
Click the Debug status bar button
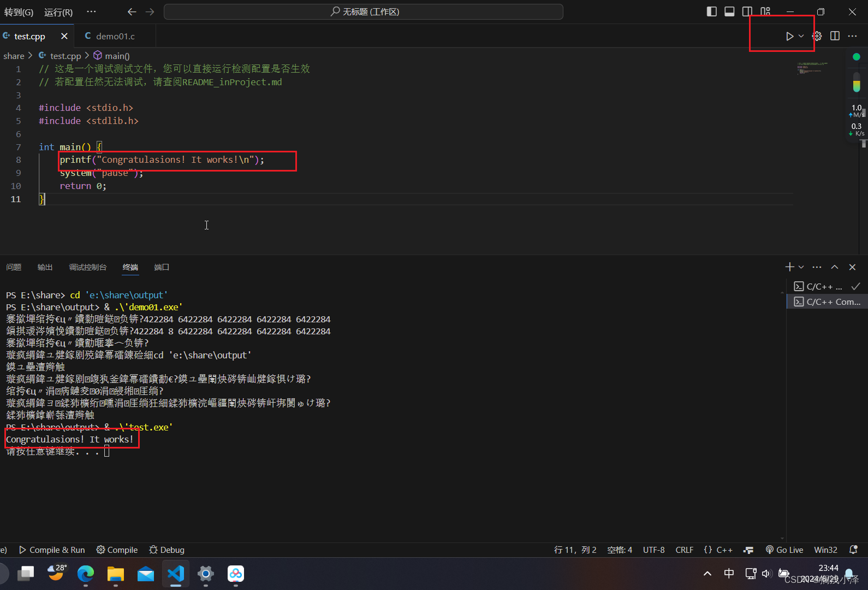click(167, 550)
